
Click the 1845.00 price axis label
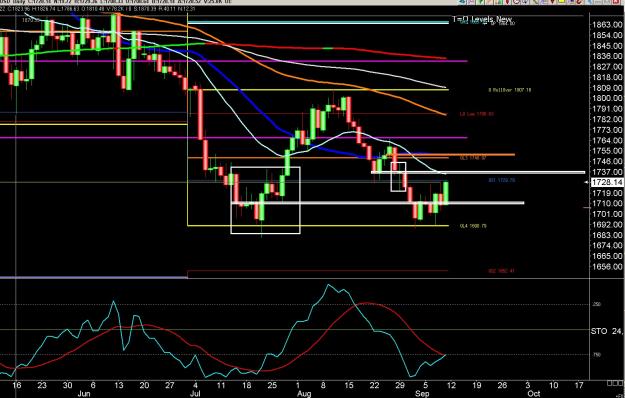point(608,46)
